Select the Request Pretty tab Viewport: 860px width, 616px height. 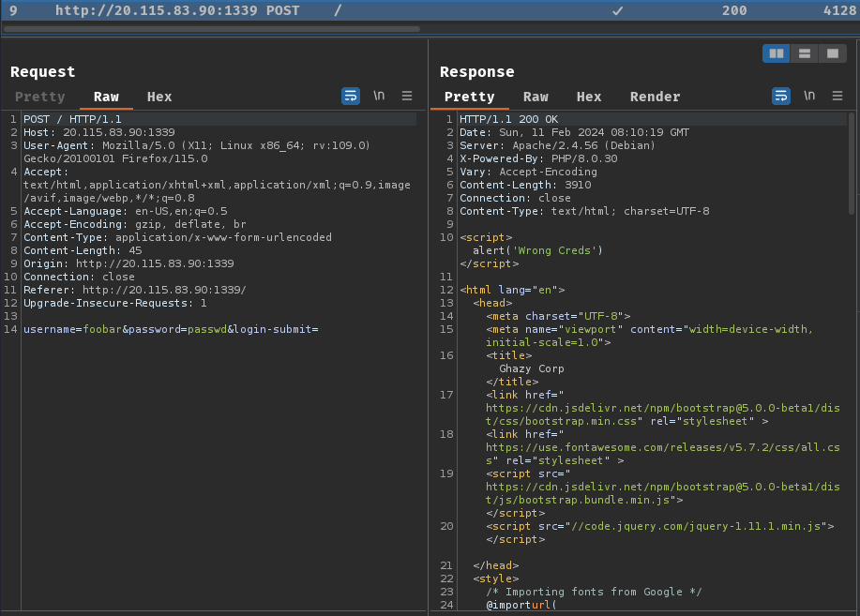tap(40, 98)
